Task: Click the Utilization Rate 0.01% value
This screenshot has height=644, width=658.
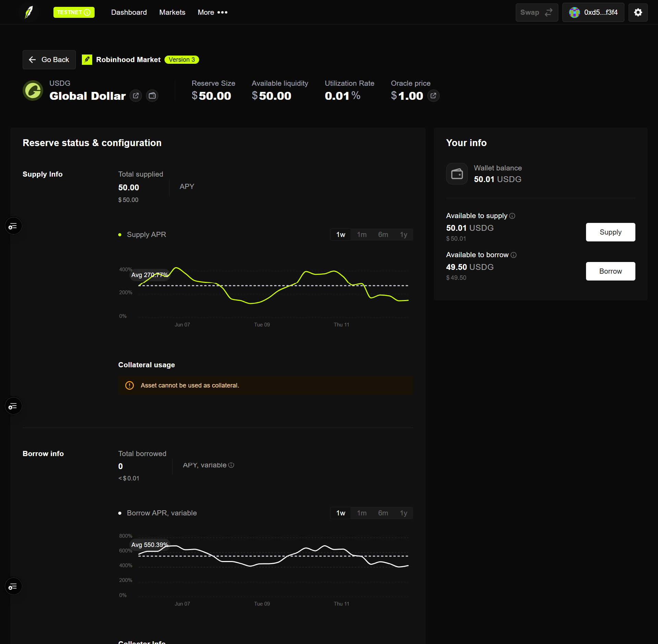Action: [x=343, y=96]
